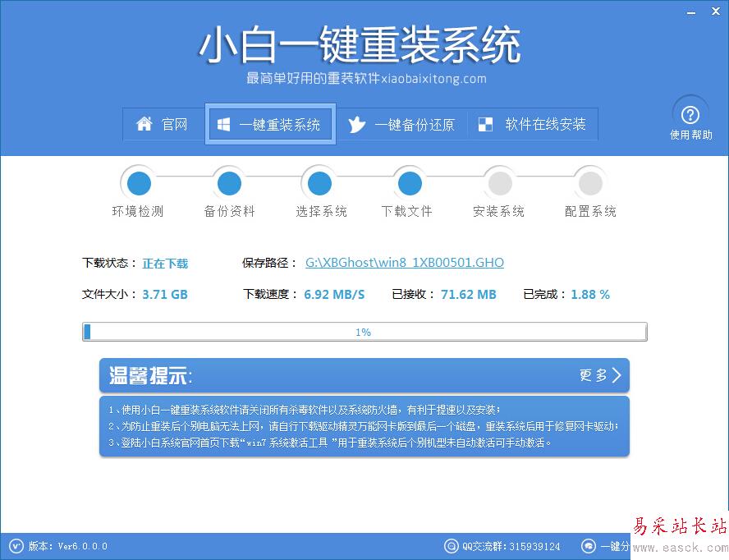Image resolution: width=729 pixels, height=560 pixels.
Task: Click the 环境检测 step label
Action: click(x=138, y=212)
